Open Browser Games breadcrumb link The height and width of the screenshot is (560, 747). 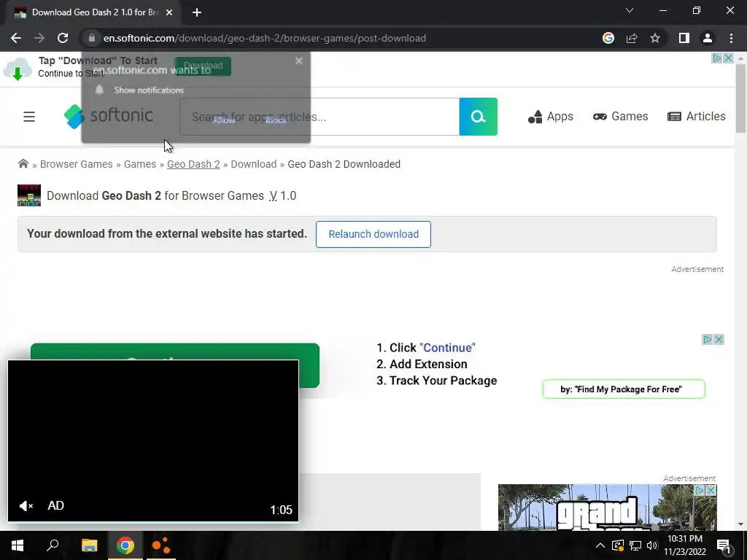(x=76, y=164)
